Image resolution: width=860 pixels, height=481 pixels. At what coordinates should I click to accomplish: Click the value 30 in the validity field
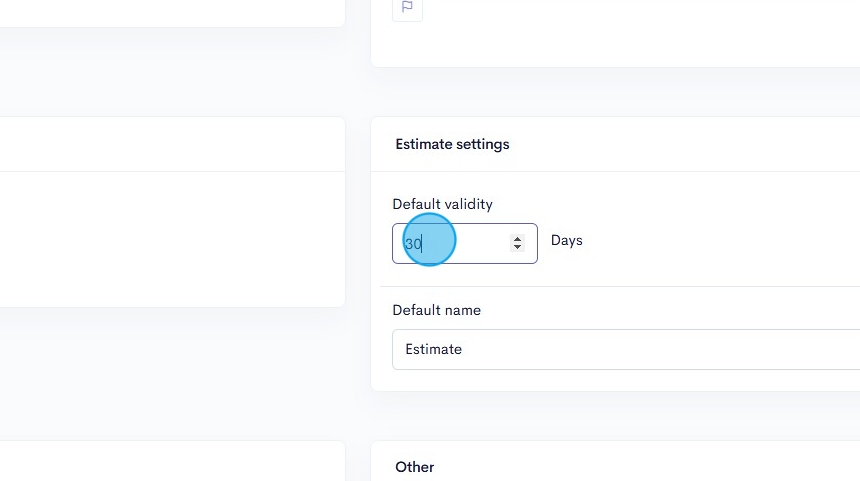click(x=413, y=243)
